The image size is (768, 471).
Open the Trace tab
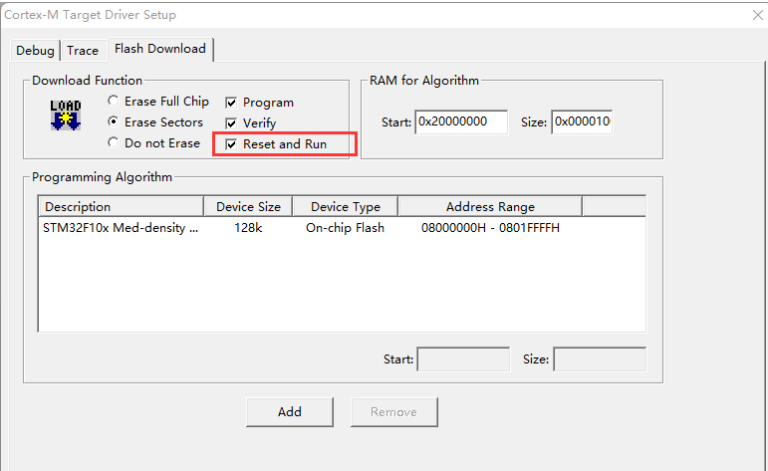click(83, 50)
